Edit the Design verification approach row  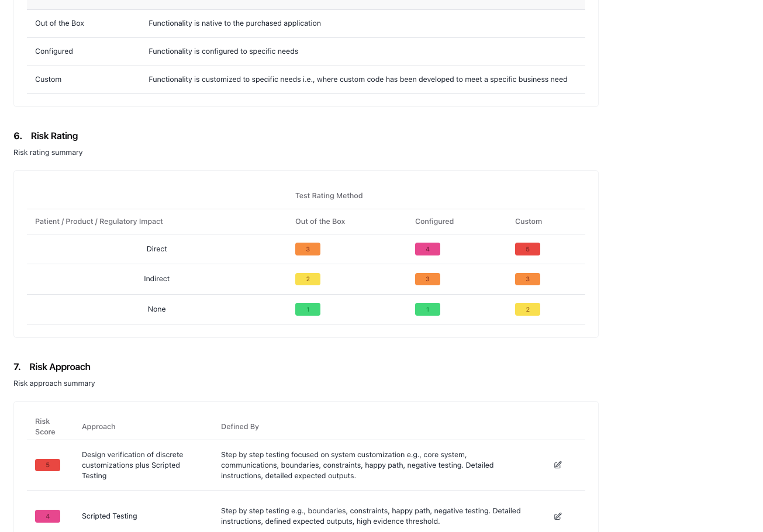tap(557, 465)
